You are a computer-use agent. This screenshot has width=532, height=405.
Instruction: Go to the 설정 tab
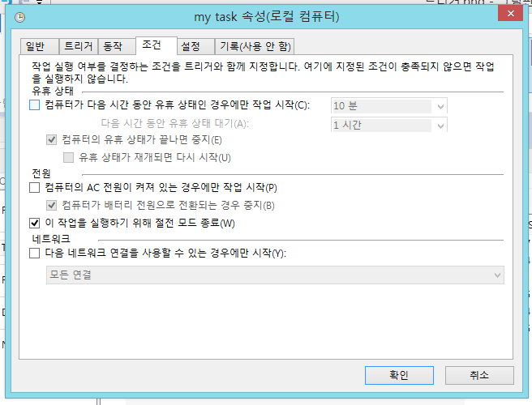click(x=191, y=46)
